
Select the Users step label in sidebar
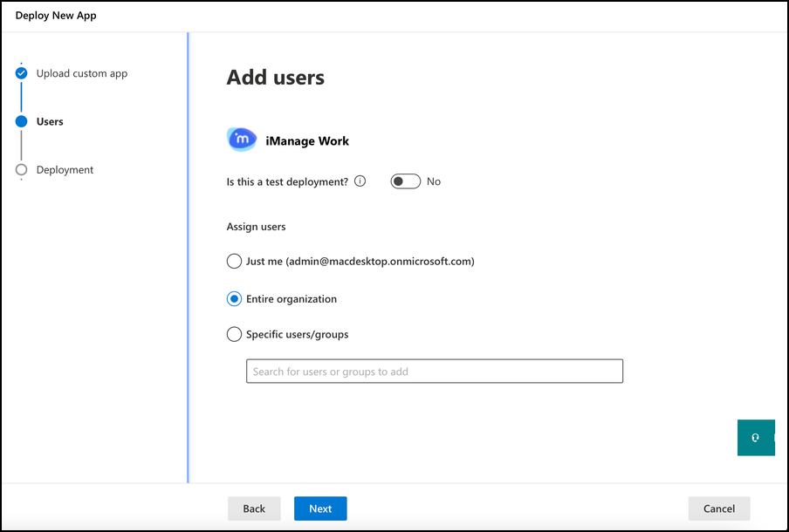point(50,122)
